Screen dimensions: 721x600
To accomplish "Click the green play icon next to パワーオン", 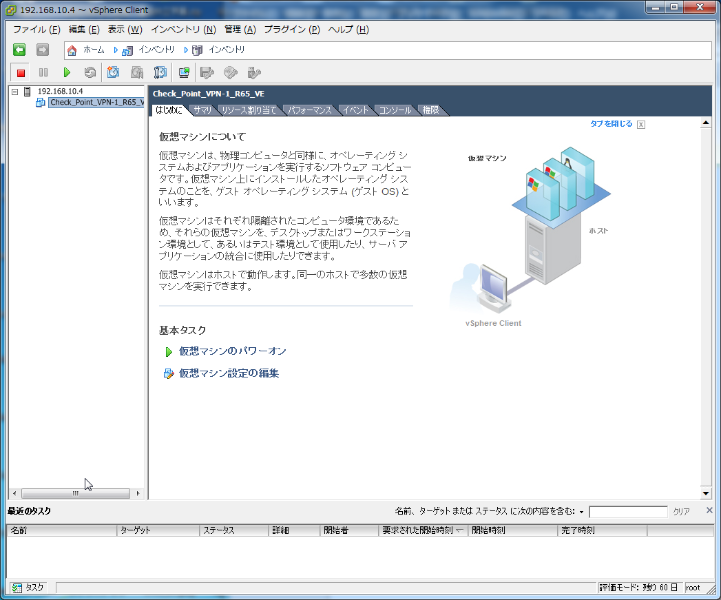I will [168, 352].
